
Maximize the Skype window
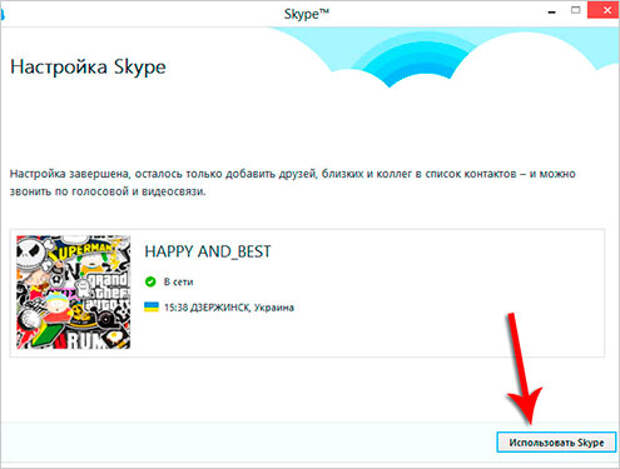click(576, 10)
